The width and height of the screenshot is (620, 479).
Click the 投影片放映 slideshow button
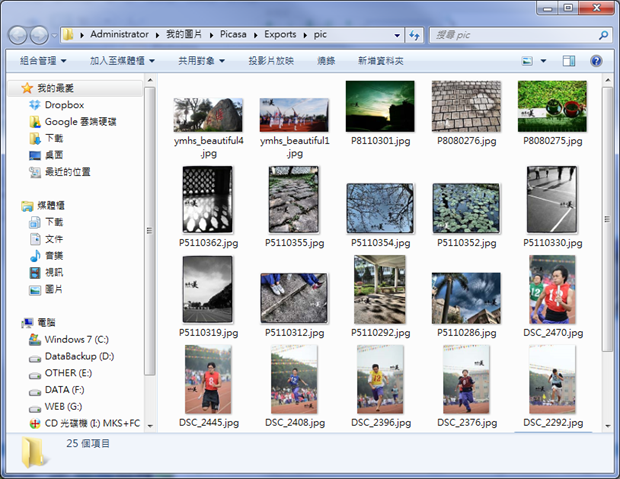coord(271,61)
